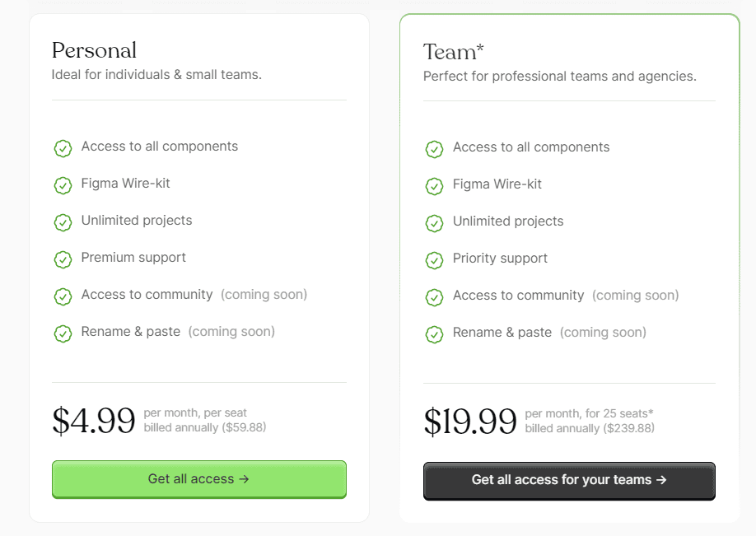Viewport: 756px width, 536px height.
Task: Click the $4.99 price text
Action: [x=94, y=421]
